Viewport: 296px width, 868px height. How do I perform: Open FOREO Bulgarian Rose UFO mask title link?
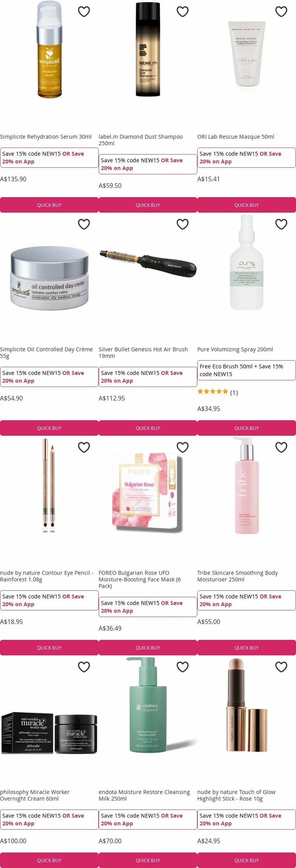tap(139, 579)
